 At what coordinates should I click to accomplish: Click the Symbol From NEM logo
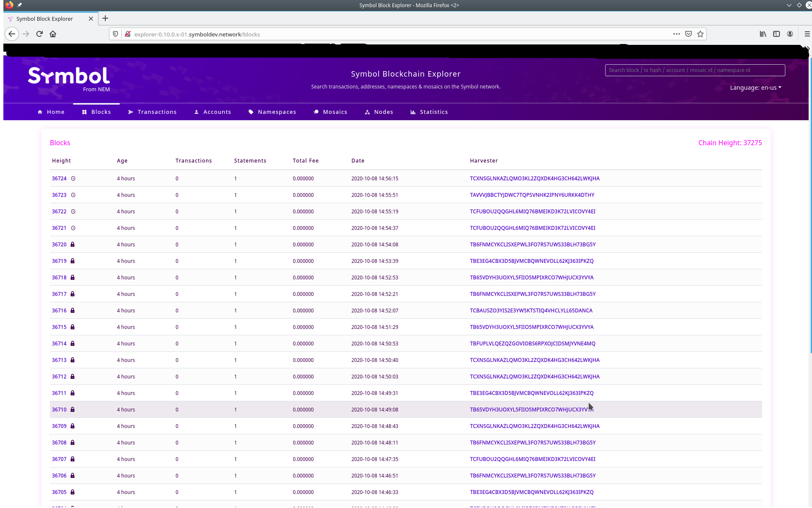[69, 79]
